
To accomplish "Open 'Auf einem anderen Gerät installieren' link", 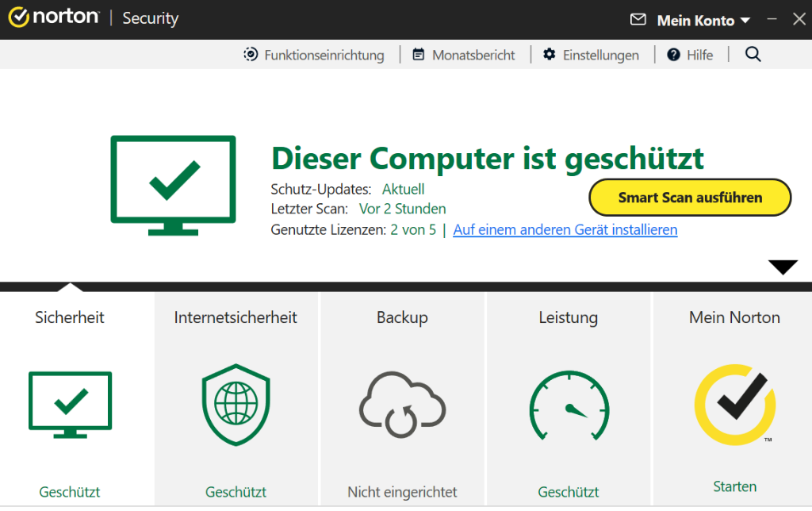I will (565, 229).
